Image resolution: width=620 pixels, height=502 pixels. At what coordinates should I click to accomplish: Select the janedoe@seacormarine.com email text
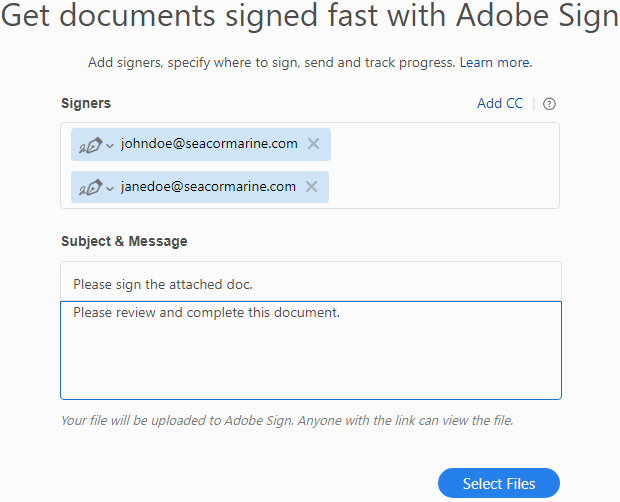point(208,187)
